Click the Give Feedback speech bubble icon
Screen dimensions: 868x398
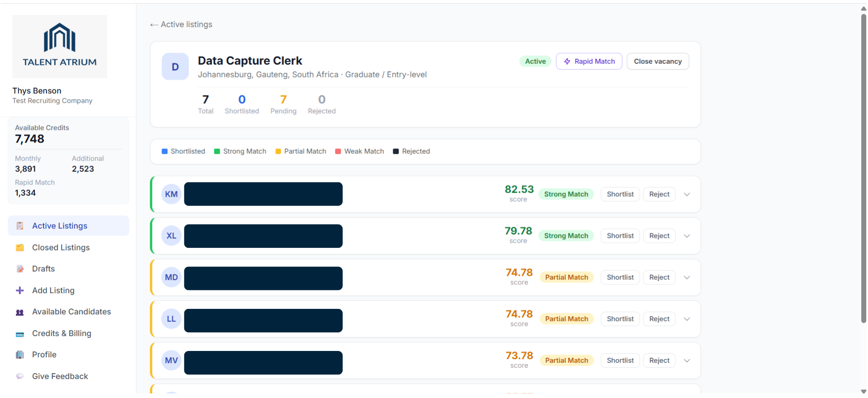(x=20, y=376)
